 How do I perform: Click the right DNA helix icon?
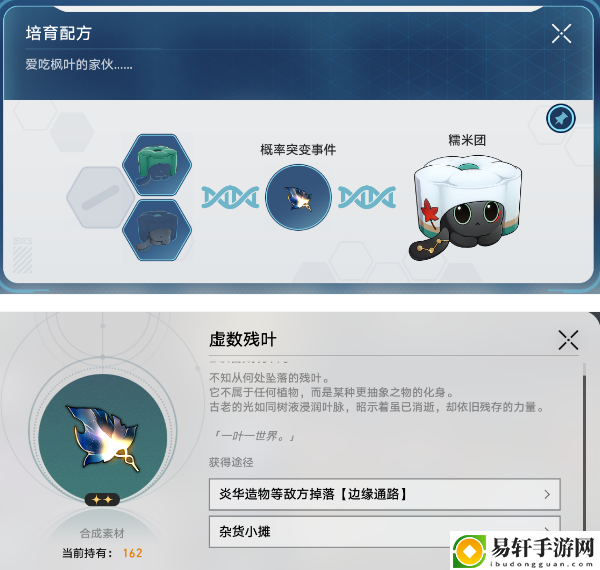(367, 197)
